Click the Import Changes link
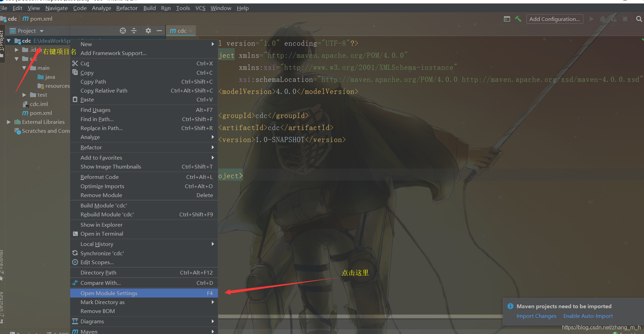This screenshot has width=644, height=334. pyautogui.click(x=536, y=316)
